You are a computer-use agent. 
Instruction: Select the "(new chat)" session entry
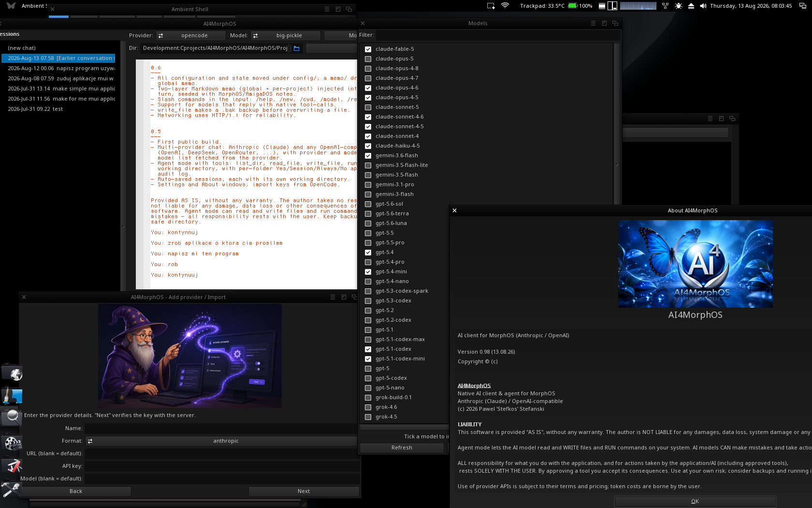tap(58, 48)
